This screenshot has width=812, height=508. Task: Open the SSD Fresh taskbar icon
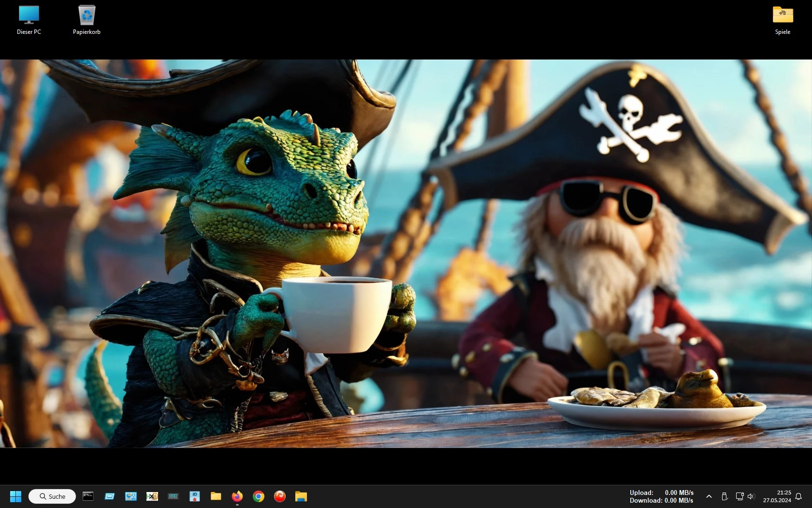click(174, 496)
